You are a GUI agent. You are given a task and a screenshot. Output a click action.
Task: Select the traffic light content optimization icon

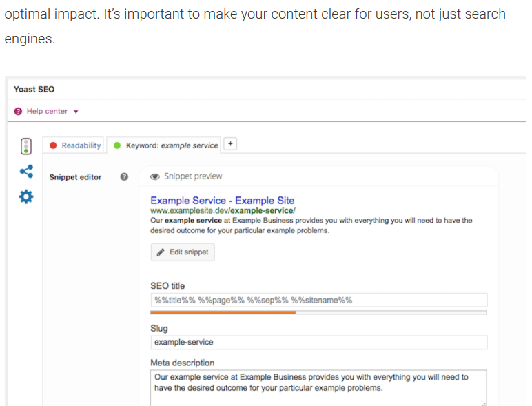[26, 146]
